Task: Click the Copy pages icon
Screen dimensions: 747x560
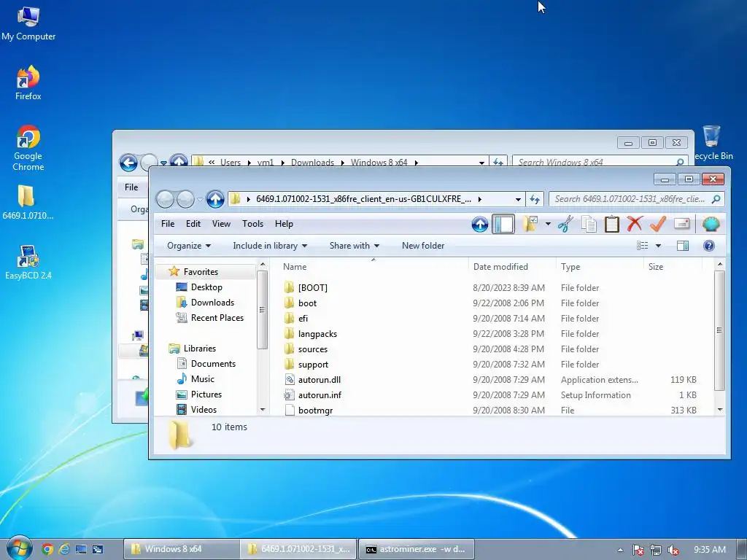Action: pyautogui.click(x=589, y=224)
